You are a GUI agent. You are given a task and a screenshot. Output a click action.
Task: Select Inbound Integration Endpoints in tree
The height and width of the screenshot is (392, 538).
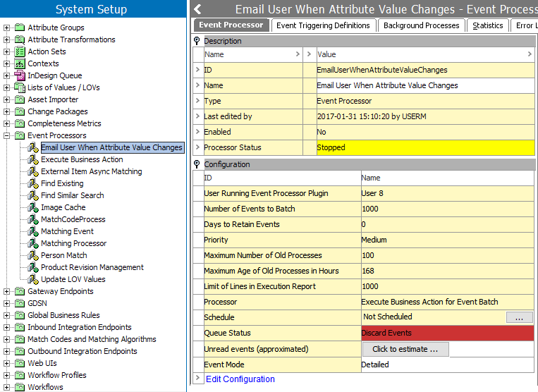pos(80,327)
